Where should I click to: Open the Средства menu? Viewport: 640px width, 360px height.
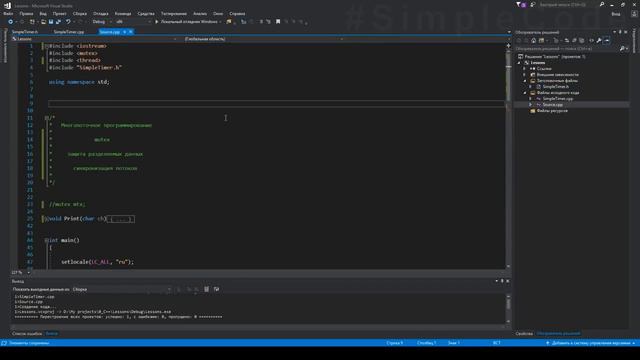pyautogui.click(x=146, y=13)
